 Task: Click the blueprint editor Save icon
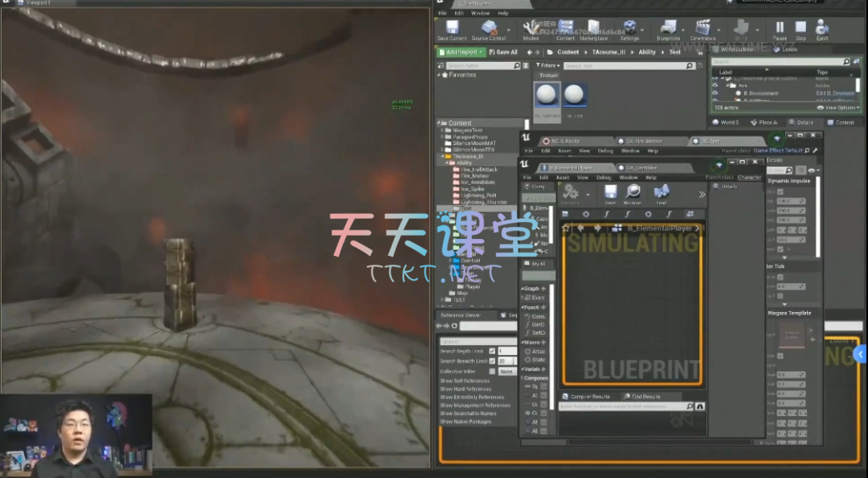point(610,194)
